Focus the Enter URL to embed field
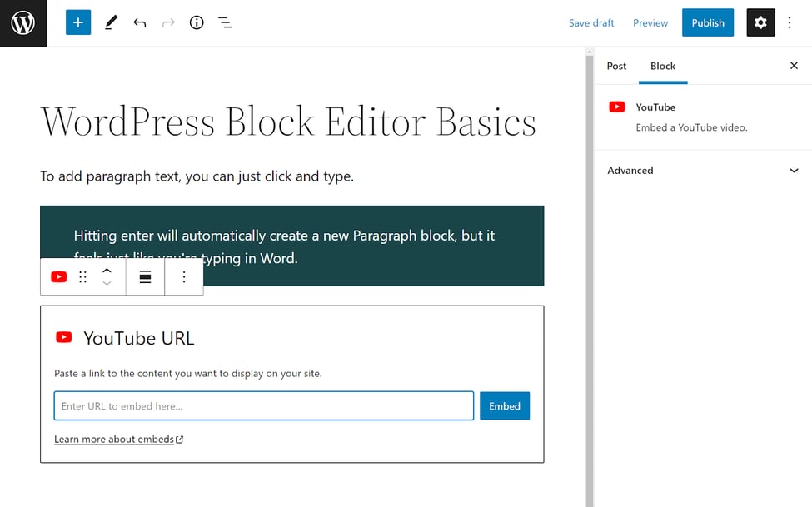This screenshot has height=507, width=812. [264, 406]
